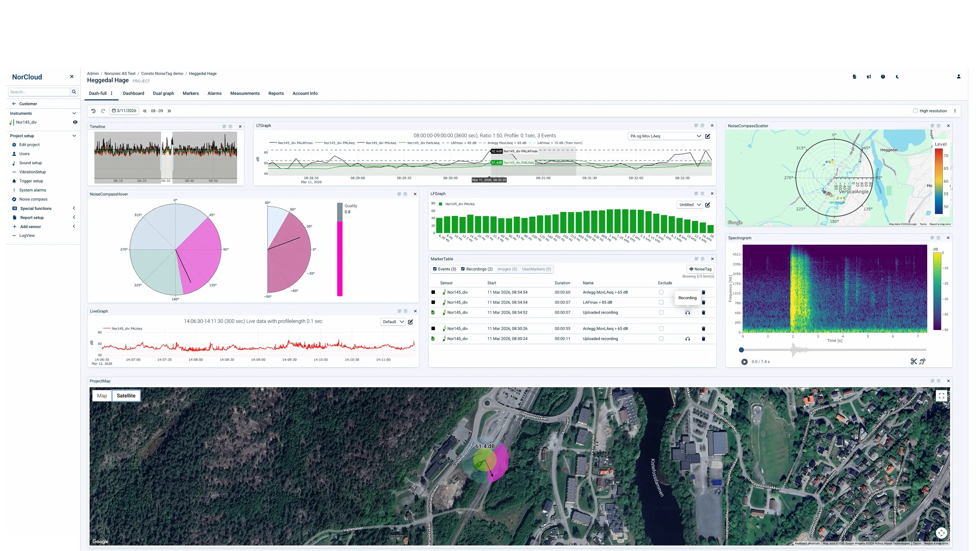Open the user account profile icon
Image resolution: width=980 pixels, height=551 pixels.
[959, 77]
